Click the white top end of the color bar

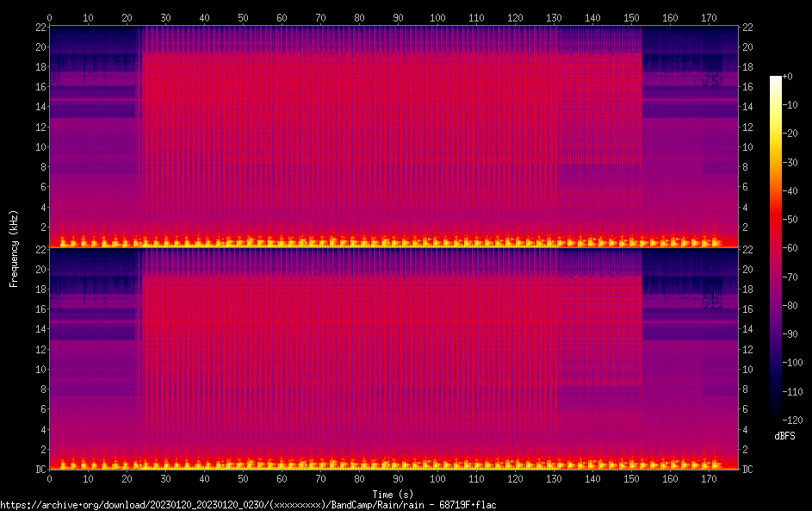click(x=776, y=79)
